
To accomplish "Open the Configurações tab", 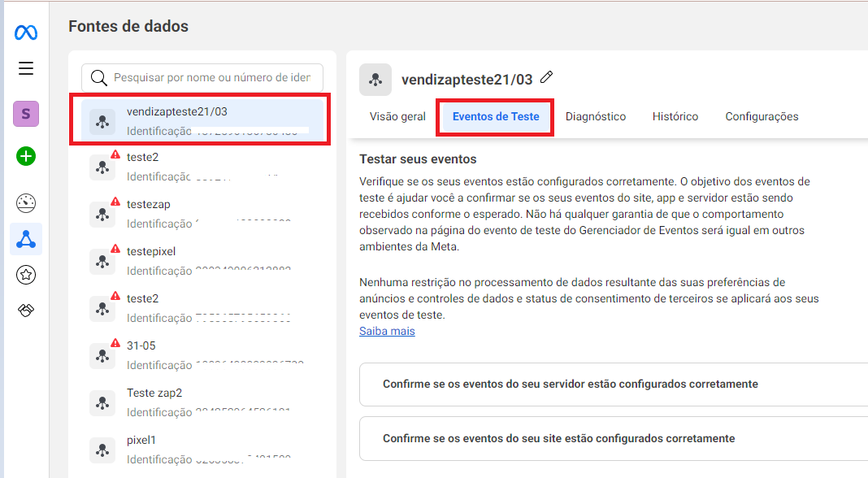I will [x=762, y=116].
